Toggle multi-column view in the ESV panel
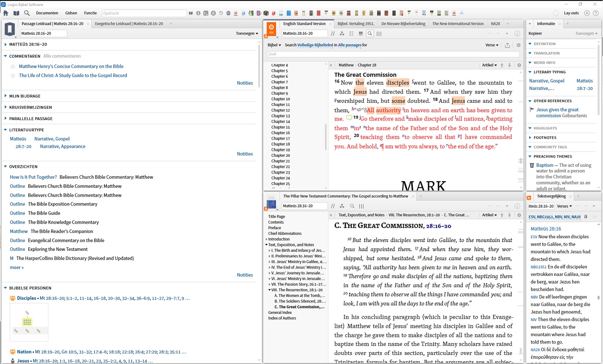The image size is (603, 364). coord(379,33)
